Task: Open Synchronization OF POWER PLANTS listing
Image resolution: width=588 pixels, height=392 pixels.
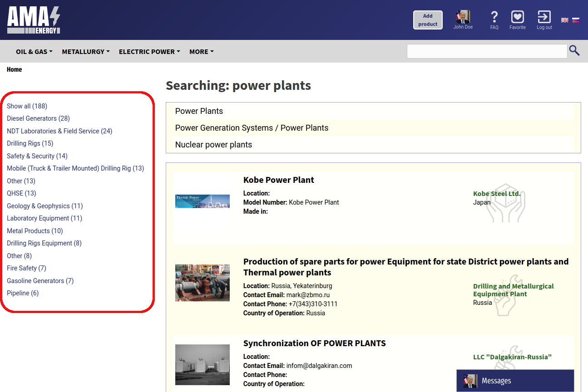Action: (x=315, y=343)
